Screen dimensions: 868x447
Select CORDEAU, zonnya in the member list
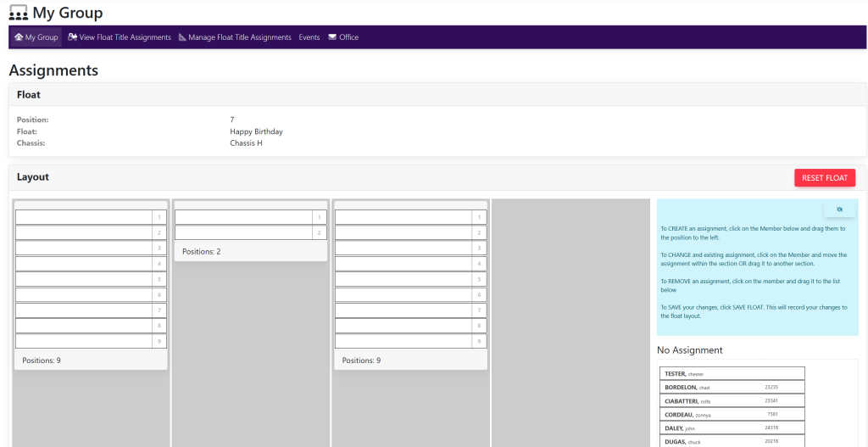[731, 414]
